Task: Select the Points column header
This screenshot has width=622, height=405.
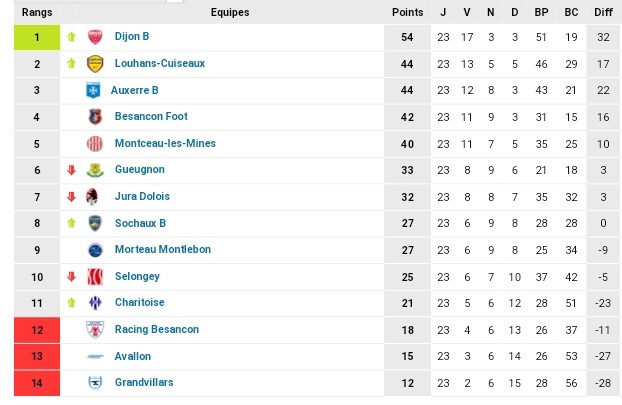Action: [407, 12]
